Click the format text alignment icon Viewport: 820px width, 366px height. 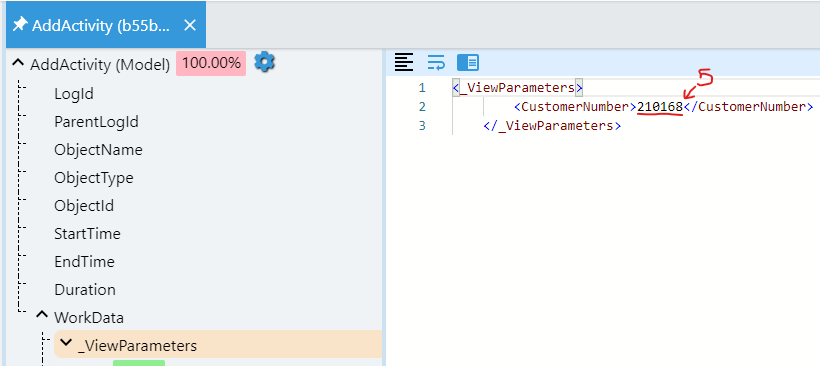click(404, 63)
